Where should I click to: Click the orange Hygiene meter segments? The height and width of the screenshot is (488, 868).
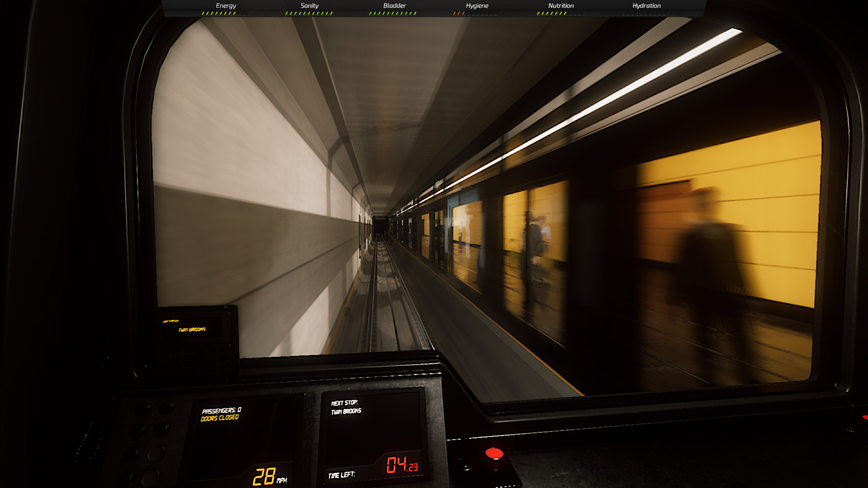coord(459,13)
